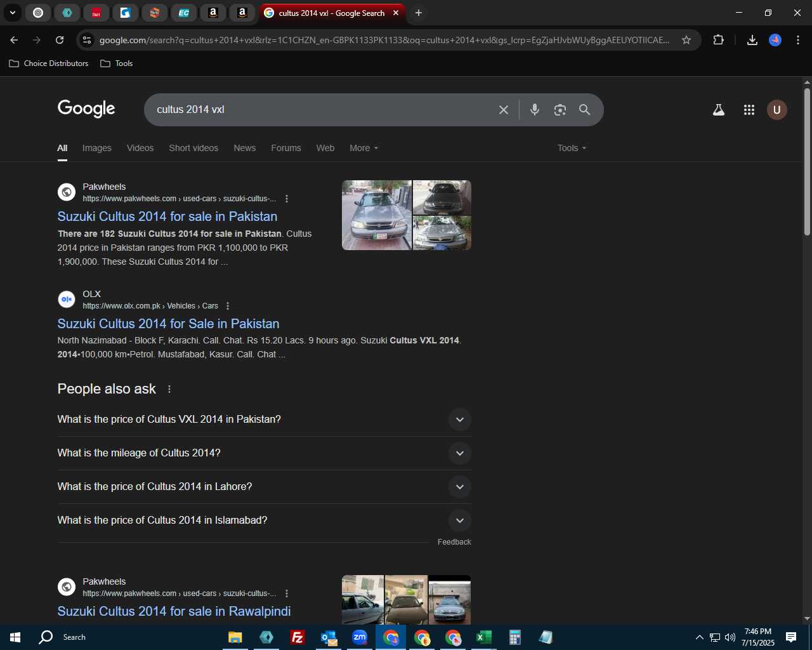Screen dimensions: 812x650
Task: Switch to the EC pinned tab
Action: click(184, 13)
